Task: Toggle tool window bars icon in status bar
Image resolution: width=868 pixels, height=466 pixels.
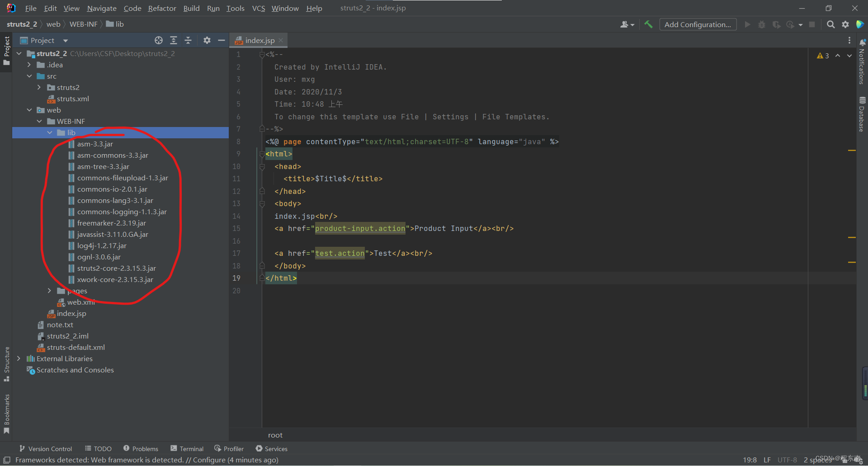Action: click(7, 460)
